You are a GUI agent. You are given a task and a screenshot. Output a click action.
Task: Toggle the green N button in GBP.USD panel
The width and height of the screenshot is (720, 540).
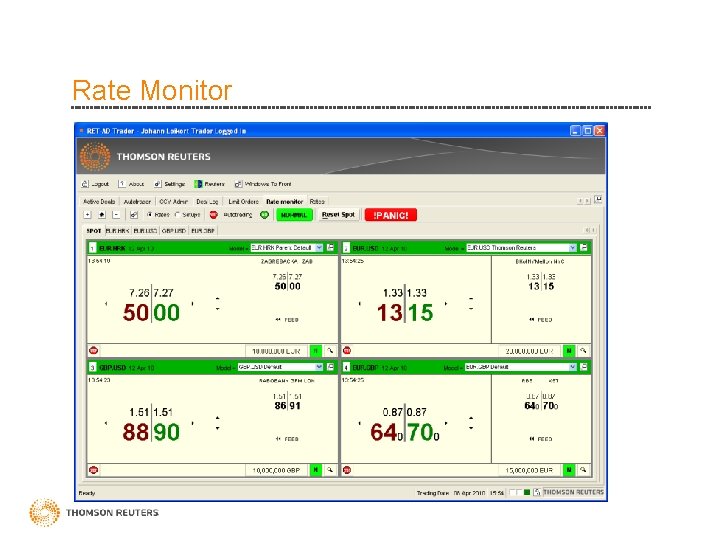(316, 471)
